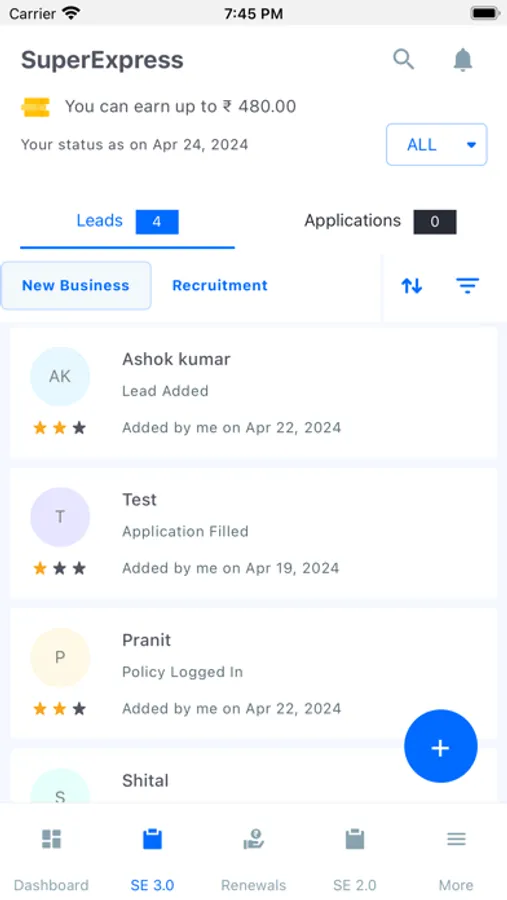Screen dimensions: 507x900
Task: Select the Recruitment filter
Action: (220, 285)
